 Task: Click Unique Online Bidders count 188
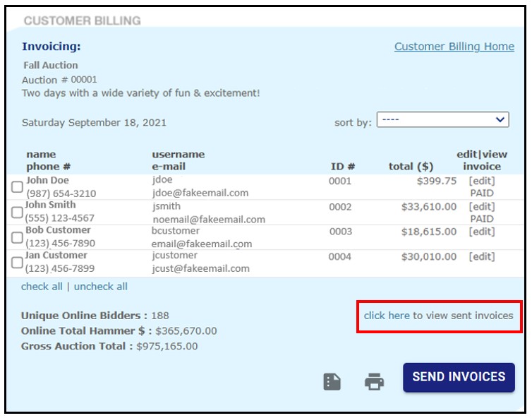(x=160, y=316)
